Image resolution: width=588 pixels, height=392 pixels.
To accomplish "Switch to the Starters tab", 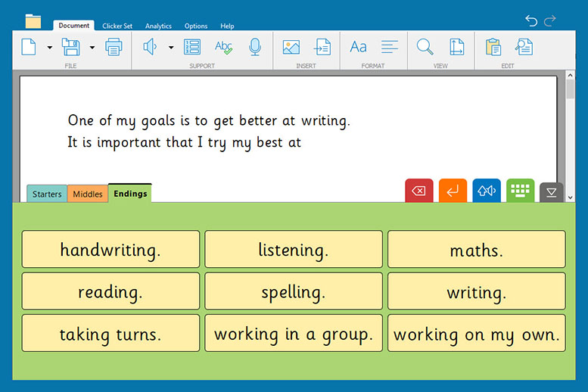I will pos(47,194).
